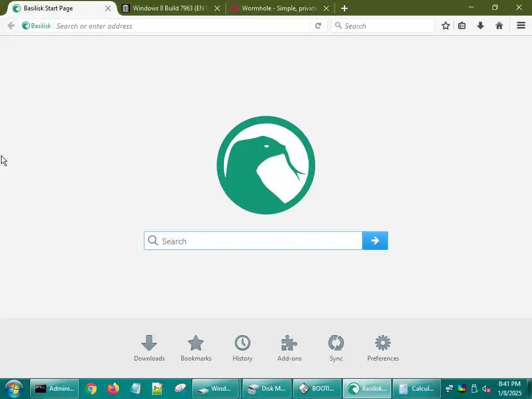This screenshot has width=532, height=399.
Task: Go to the Home page icon
Action: pos(499,25)
